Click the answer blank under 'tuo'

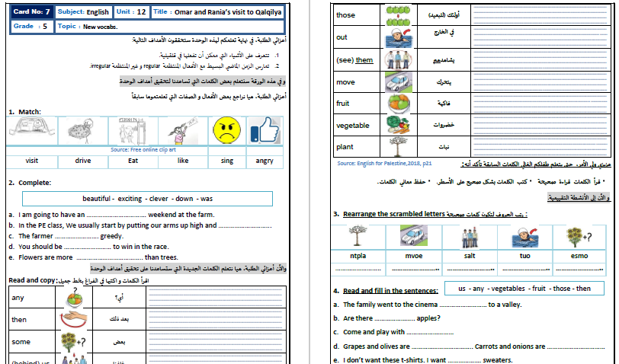pyautogui.click(x=525, y=269)
